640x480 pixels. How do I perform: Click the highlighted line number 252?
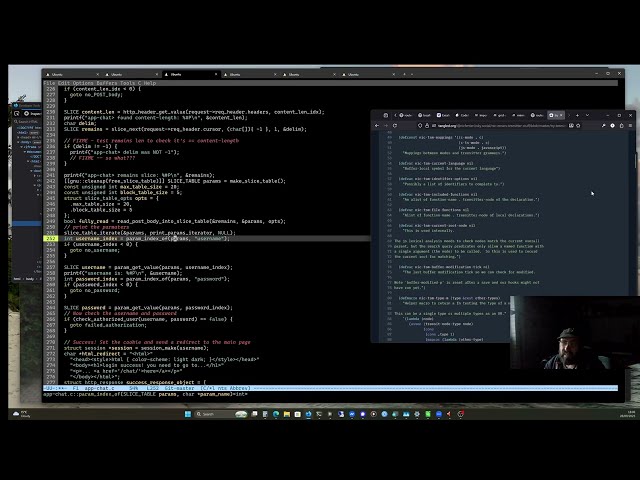coord(51,238)
